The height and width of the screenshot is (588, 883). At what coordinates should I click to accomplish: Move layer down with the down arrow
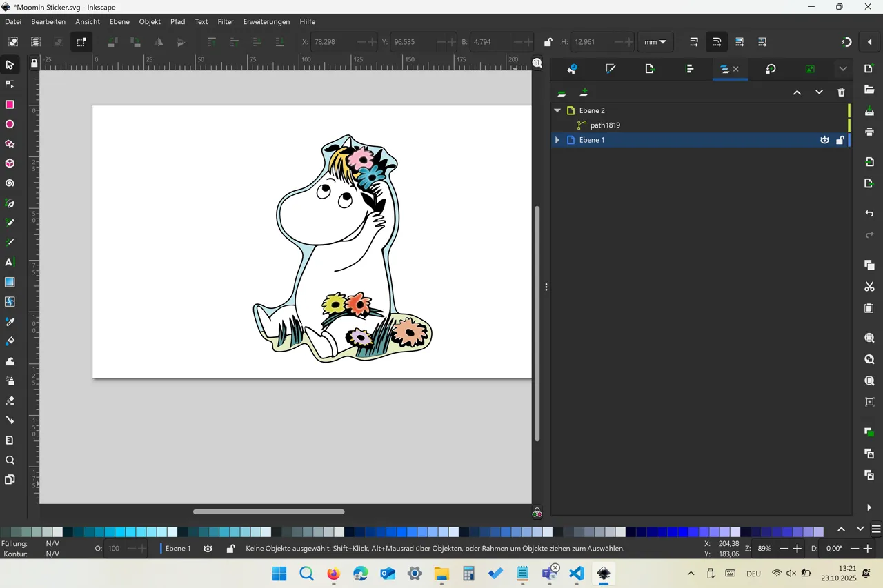[819, 92]
